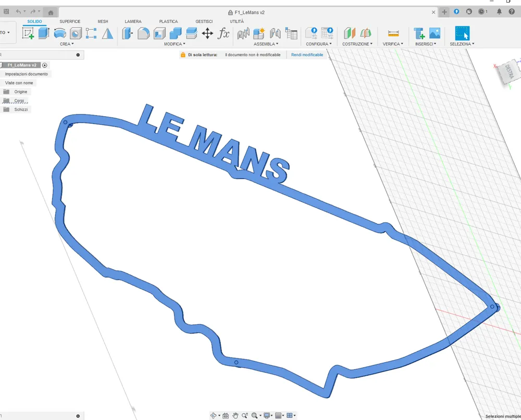Viewport: 521px width, 420px height.
Task: Open the INSERISCI dropdown menu
Action: pyautogui.click(x=426, y=44)
